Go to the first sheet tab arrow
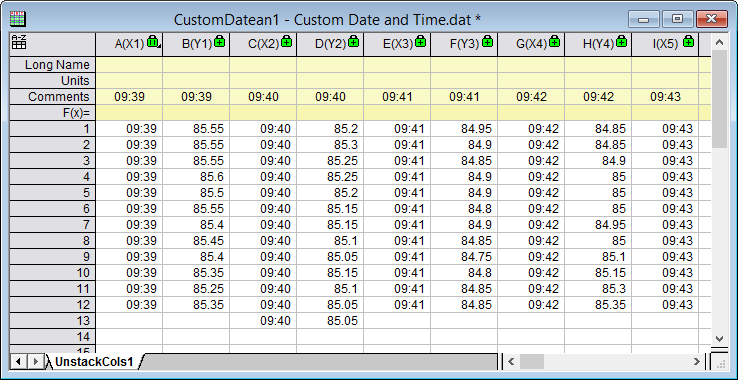Screen dimensions: 738x380 (x=18, y=362)
